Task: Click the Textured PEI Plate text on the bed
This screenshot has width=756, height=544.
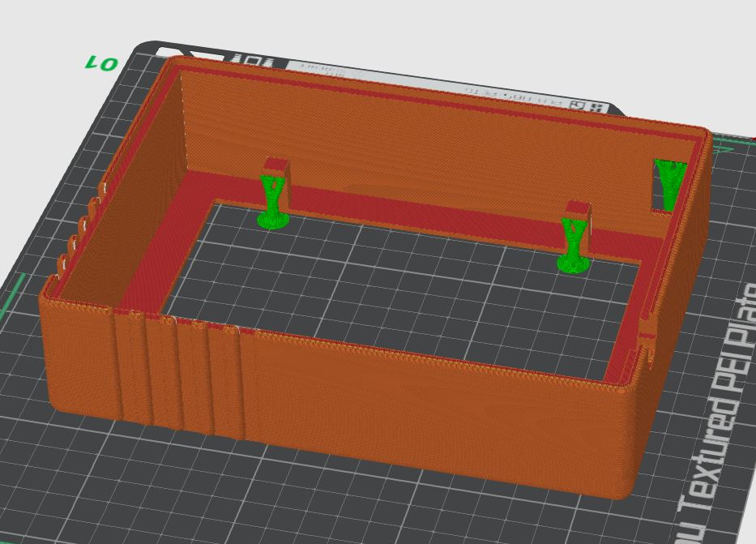Action: pyautogui.click(x=718, y=413)
